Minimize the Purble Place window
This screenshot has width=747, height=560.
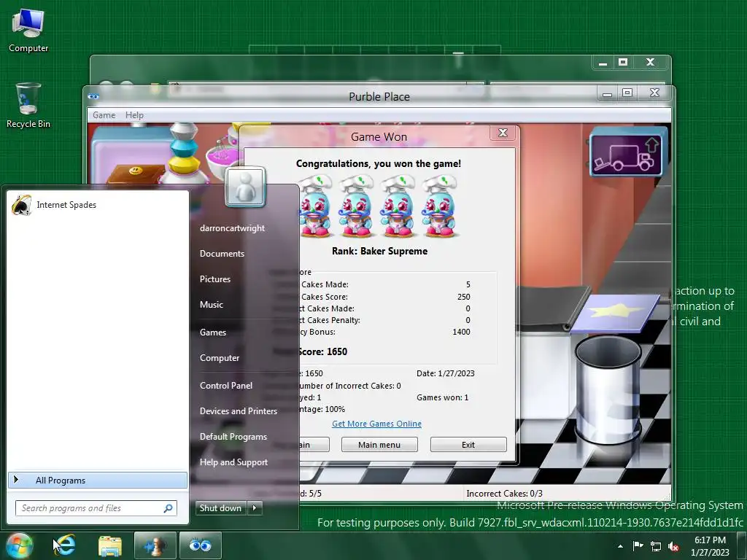pyautogui.click(x=607, y=93)
